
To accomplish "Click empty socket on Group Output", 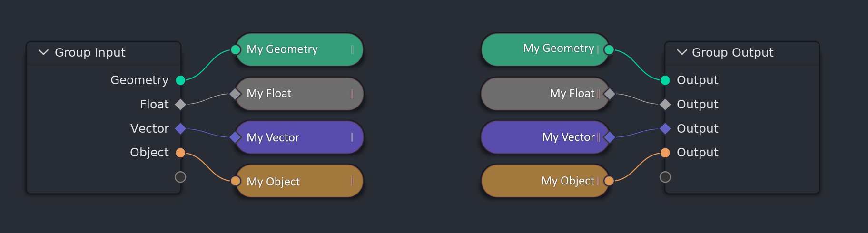I will click(665, 177).
